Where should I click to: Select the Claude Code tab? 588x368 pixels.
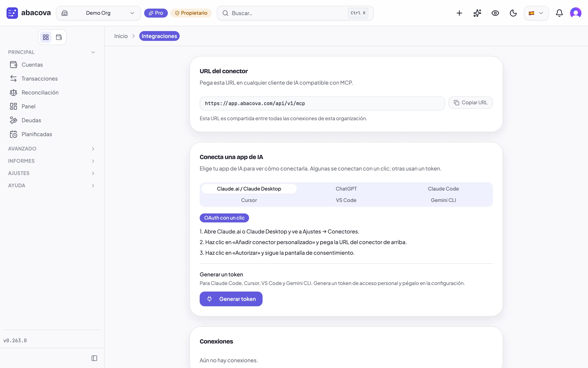click(x=443, y=189)
